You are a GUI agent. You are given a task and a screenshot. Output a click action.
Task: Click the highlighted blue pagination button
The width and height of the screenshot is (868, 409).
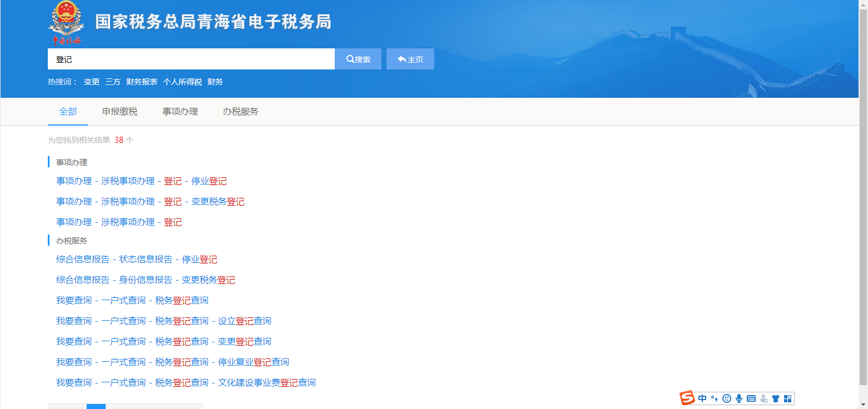click(x=96, y=406)
